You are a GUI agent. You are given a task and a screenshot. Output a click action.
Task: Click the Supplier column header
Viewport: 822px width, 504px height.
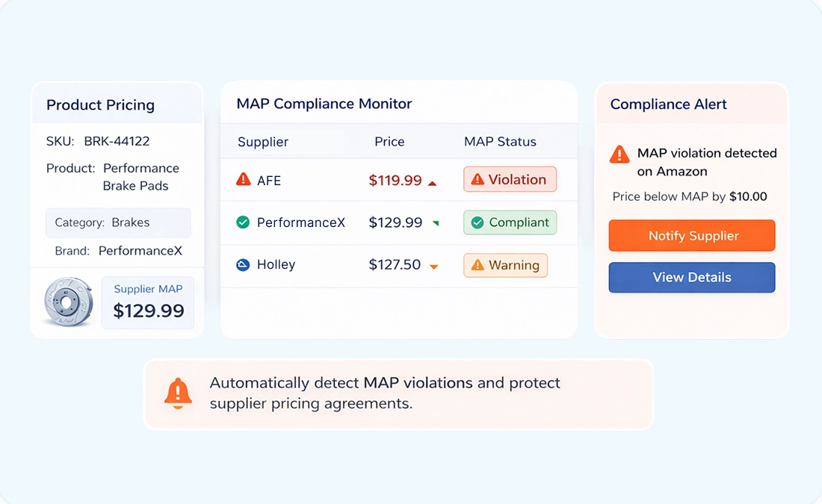tap(263, 142)
